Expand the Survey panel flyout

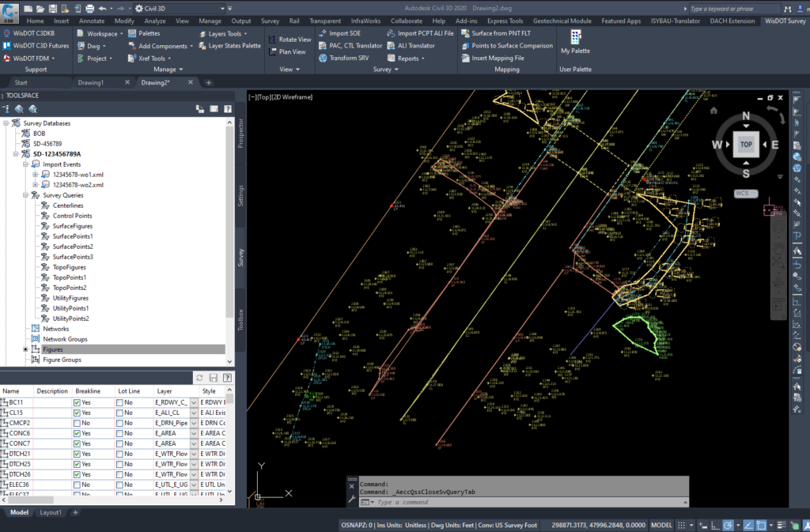[386, 69]
